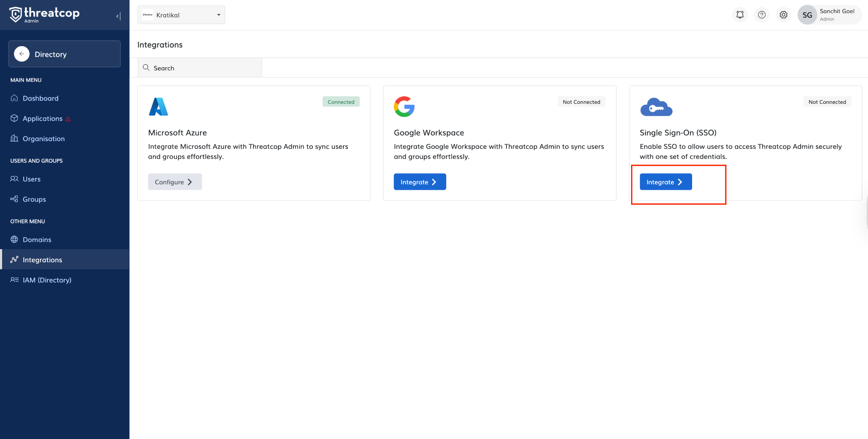Open the Dashboard menu item
The width and height of the screenshot is (868, 439).
pyautogui.click(x=40, y=98)
